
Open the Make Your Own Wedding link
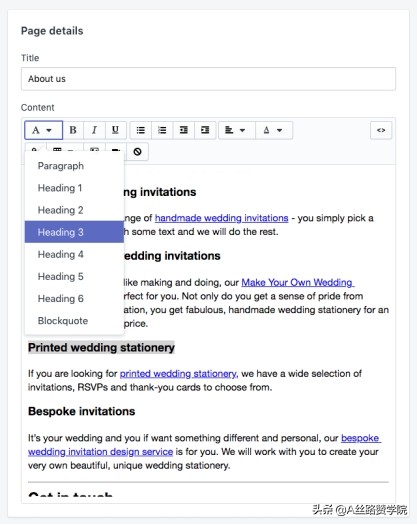(x=297, y=282)
